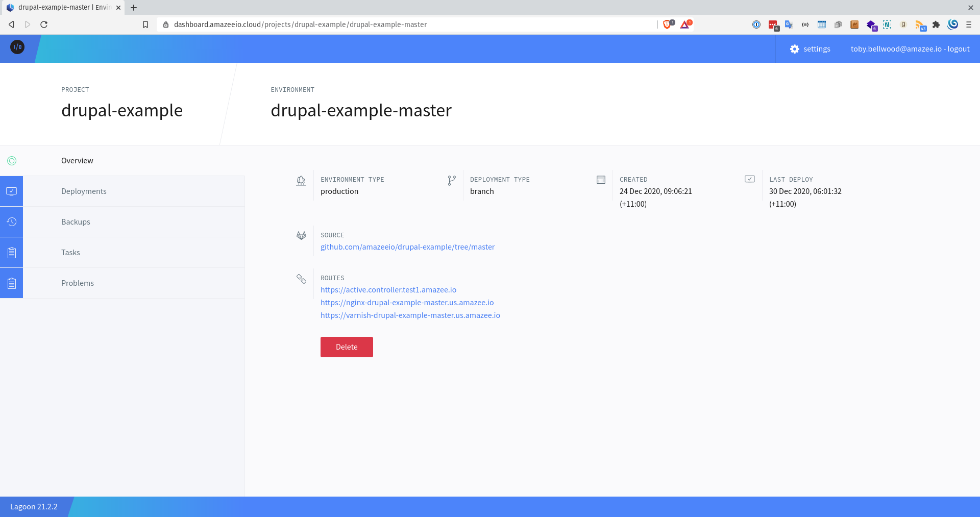Click the round g extension icon
Screen dimensions: 980x517
903,24
